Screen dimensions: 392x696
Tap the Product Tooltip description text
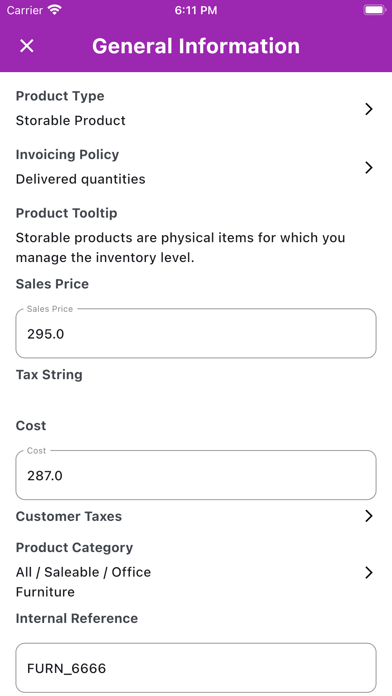point(180,247)
